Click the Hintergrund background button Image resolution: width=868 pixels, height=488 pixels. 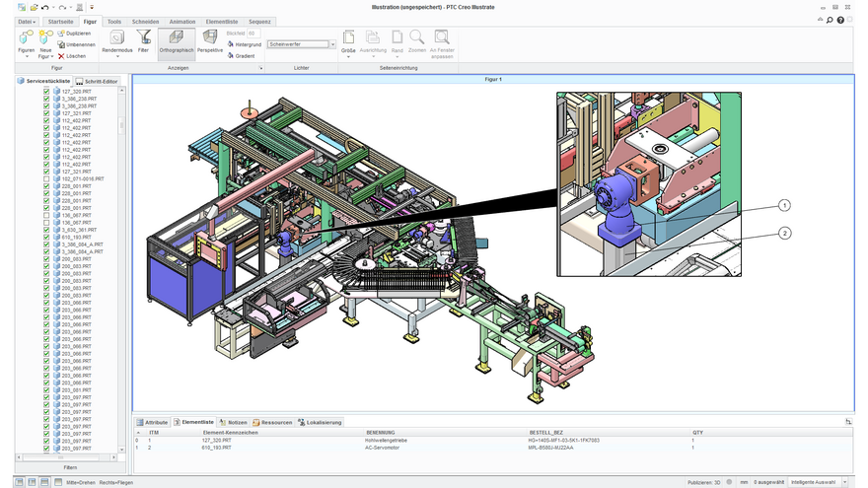(245, 44)
